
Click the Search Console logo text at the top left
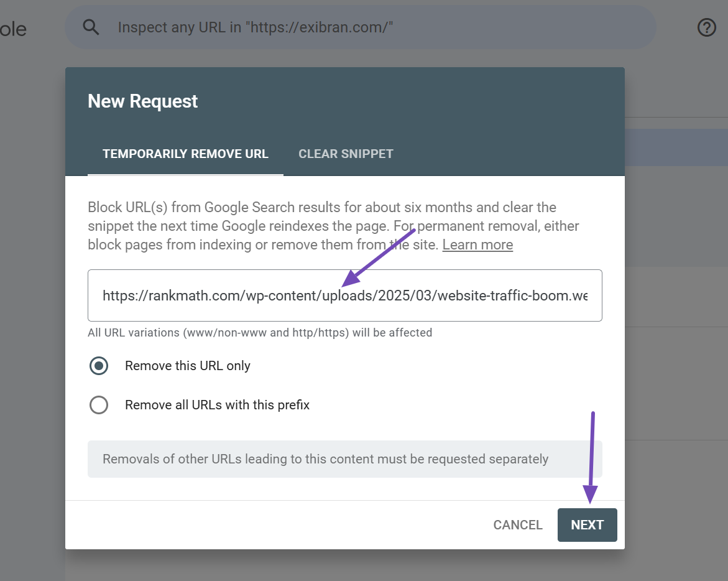click(x=12, y=29)
